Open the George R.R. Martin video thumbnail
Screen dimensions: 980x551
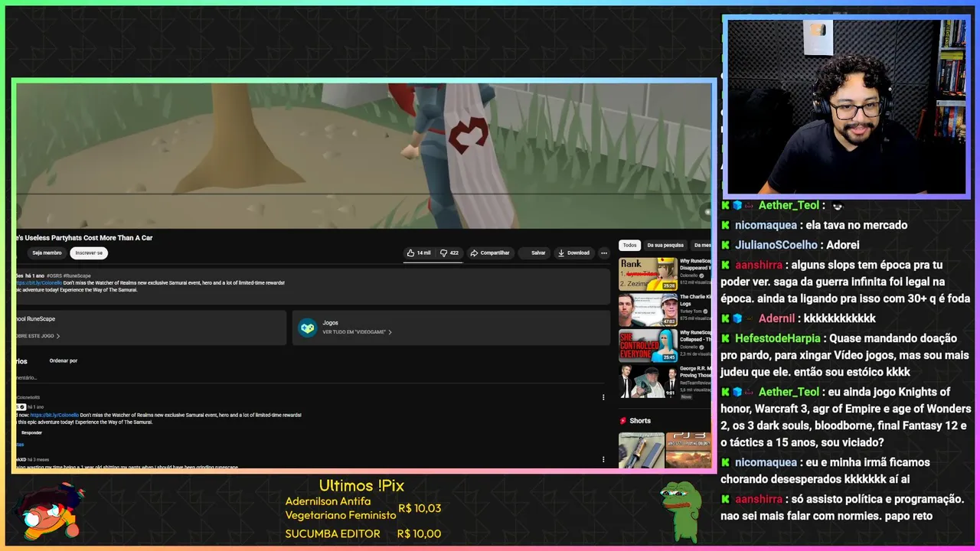pos(648,382)
